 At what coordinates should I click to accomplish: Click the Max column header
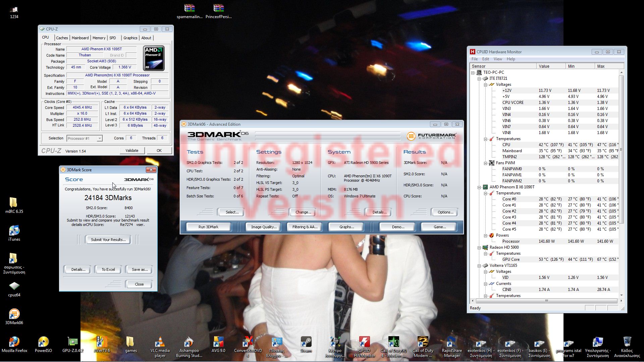point(609,66)
